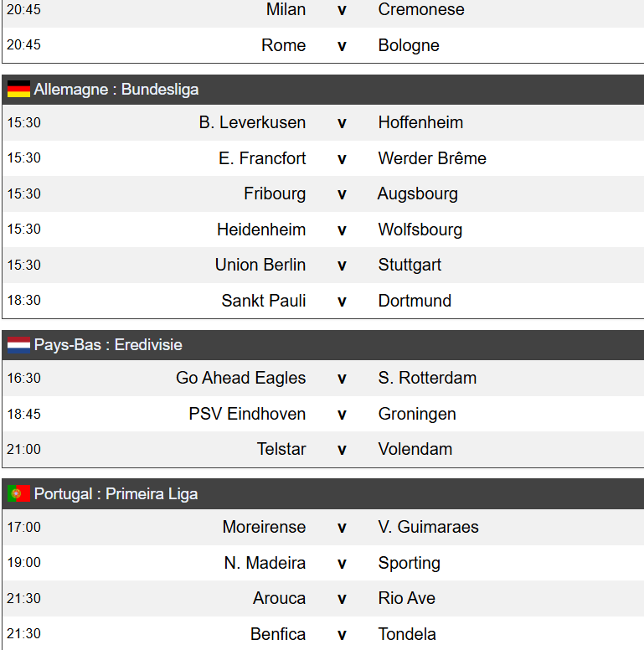The image size is (644, 650).
Task: Click on B. Leverkusen team
Action: (x=252, y=123)
